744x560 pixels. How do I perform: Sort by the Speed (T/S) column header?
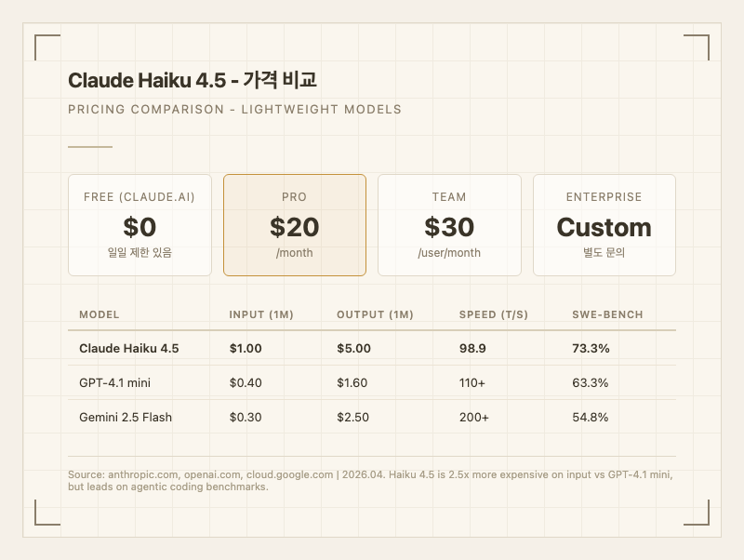(x=494, y=314)
